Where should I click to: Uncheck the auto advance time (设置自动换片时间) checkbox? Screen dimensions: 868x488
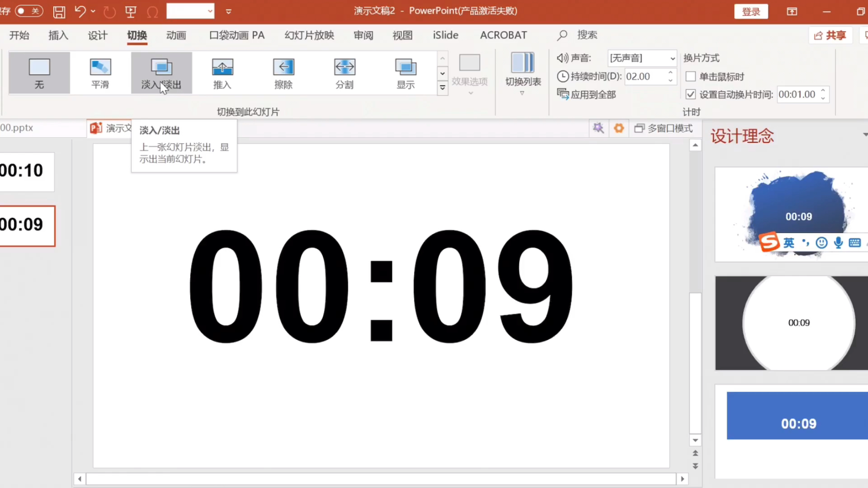(x=690, y=94)
